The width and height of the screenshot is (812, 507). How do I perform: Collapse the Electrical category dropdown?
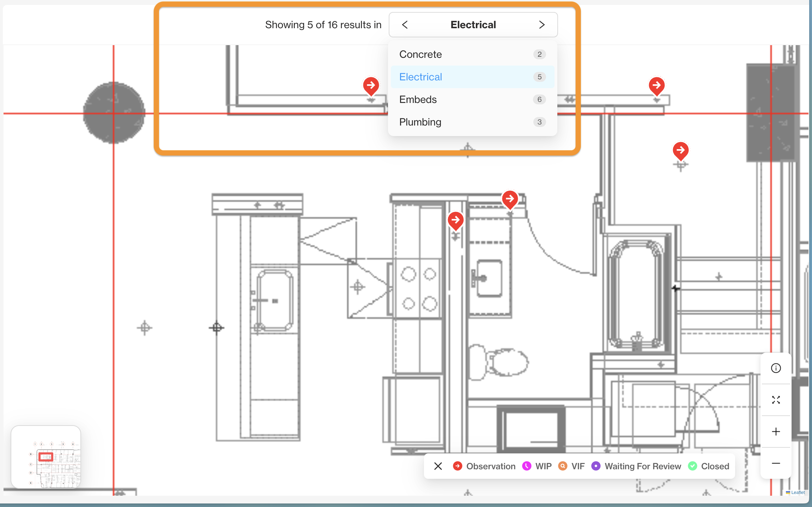(x=473, y=25)
